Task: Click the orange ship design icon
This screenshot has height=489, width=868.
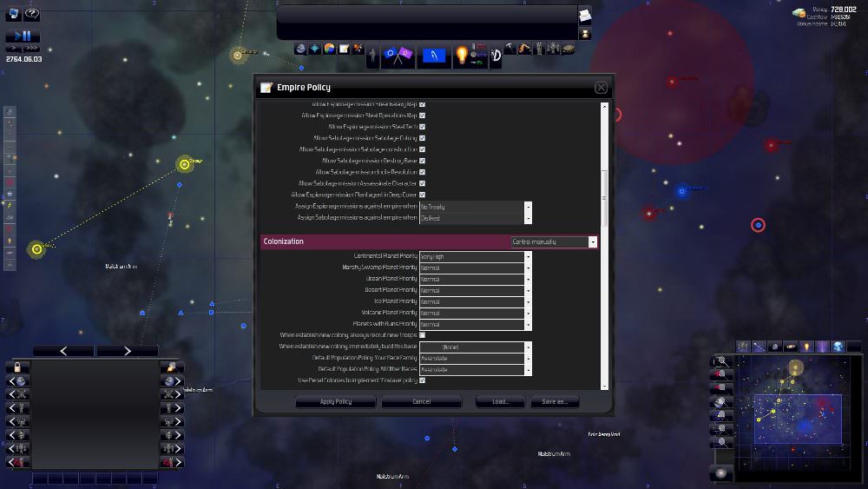Action: pos(358,49)
